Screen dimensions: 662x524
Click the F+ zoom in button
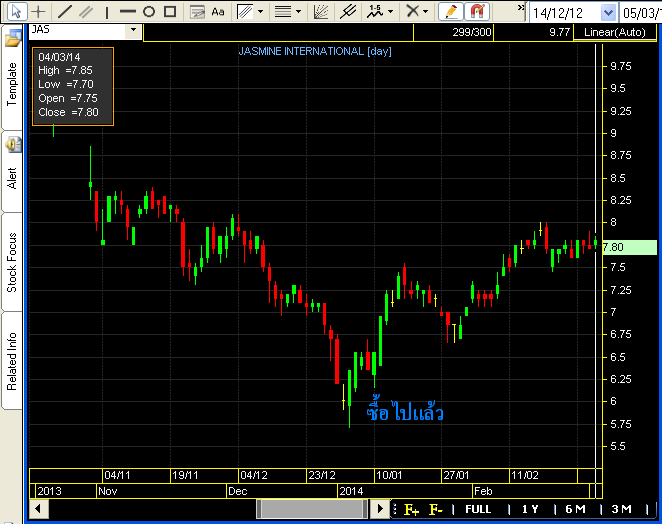click(412, 510)
